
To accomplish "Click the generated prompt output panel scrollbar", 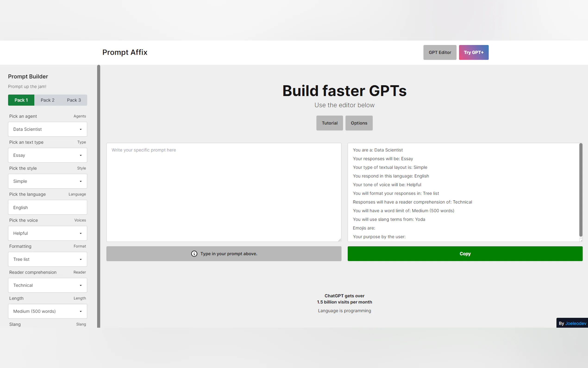I will coord(580,190).
